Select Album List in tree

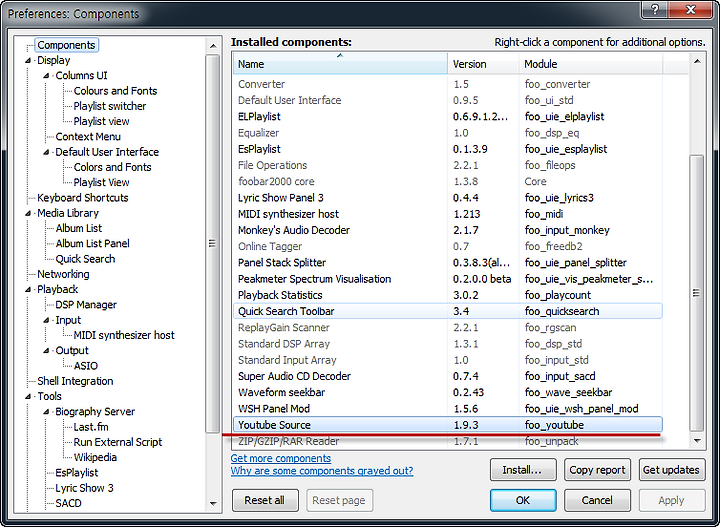tap(79, 228)
